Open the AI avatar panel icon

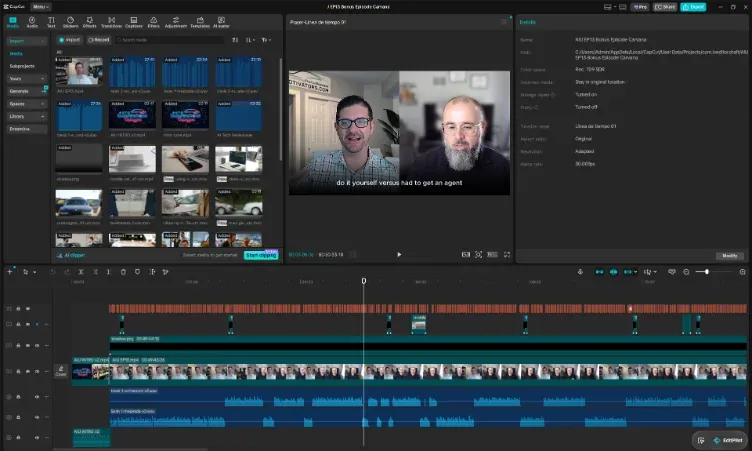(221, 22)
